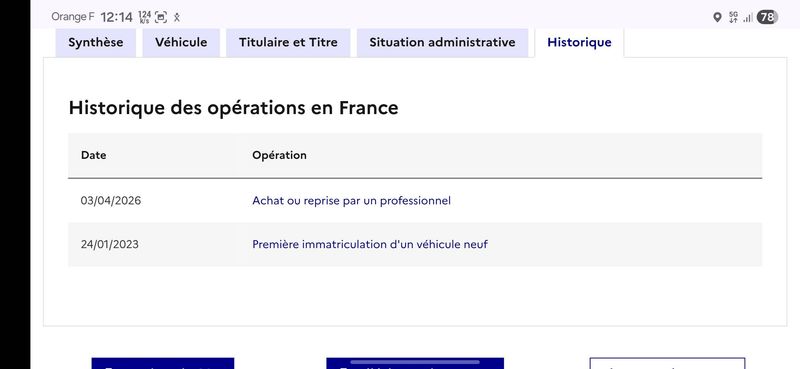Tap the walking figure accessibility status icon
This screenshot has width=800, height=369.
coord(177,17)
